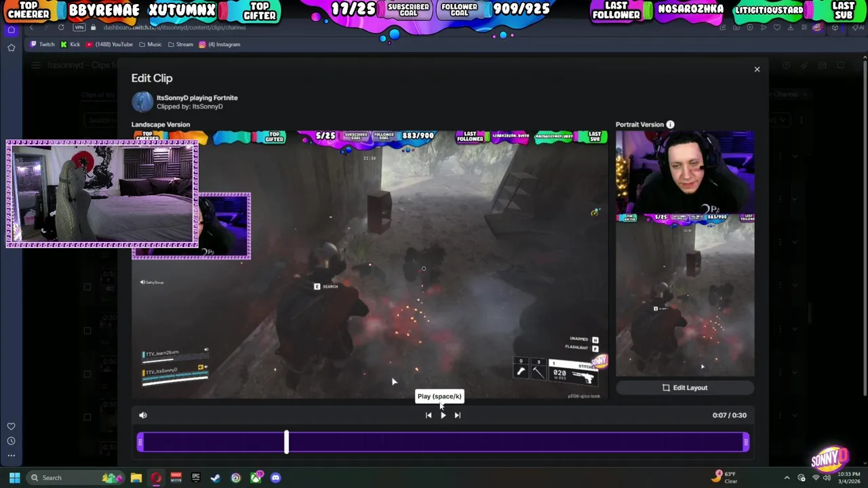868x488 pixels.
Task: Open the sidebar three-dots menu
Action: click(11, 455)
